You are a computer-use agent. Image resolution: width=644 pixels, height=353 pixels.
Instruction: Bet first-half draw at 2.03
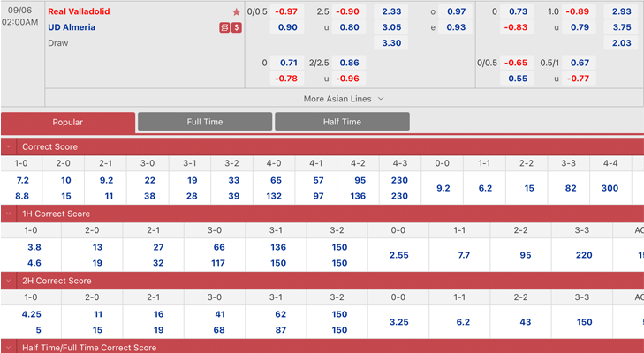(x=621, y=42)
